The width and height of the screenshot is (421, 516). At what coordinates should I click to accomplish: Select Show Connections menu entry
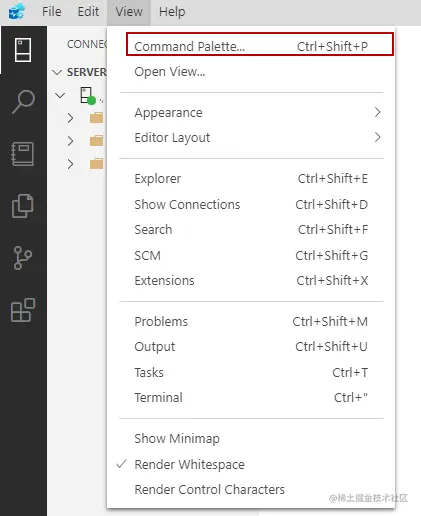(251, 204)
